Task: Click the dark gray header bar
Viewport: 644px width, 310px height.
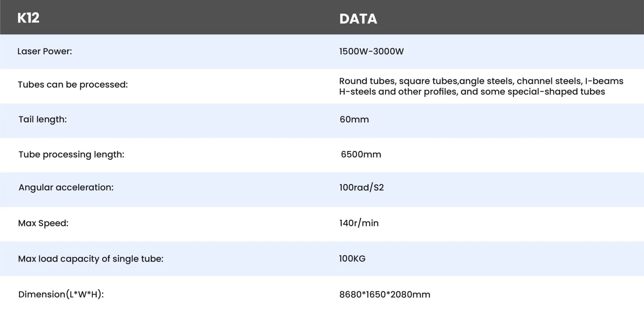Action: click(x=322, y=17)
